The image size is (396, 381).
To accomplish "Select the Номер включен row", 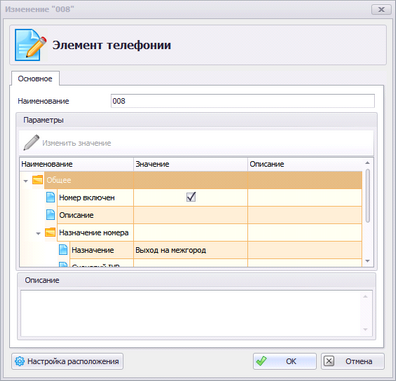I will (191, 197).
